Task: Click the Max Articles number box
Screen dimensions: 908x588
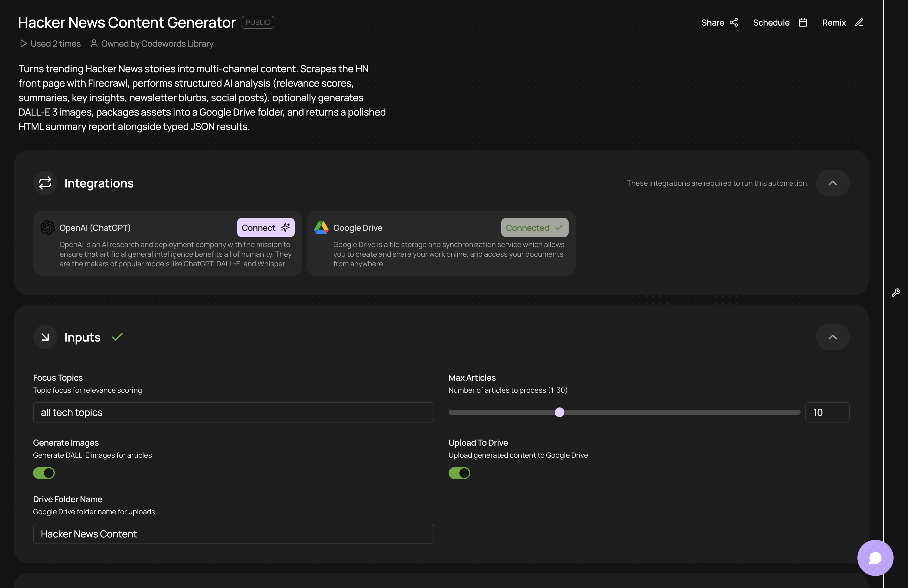Action: coord(827,412)
